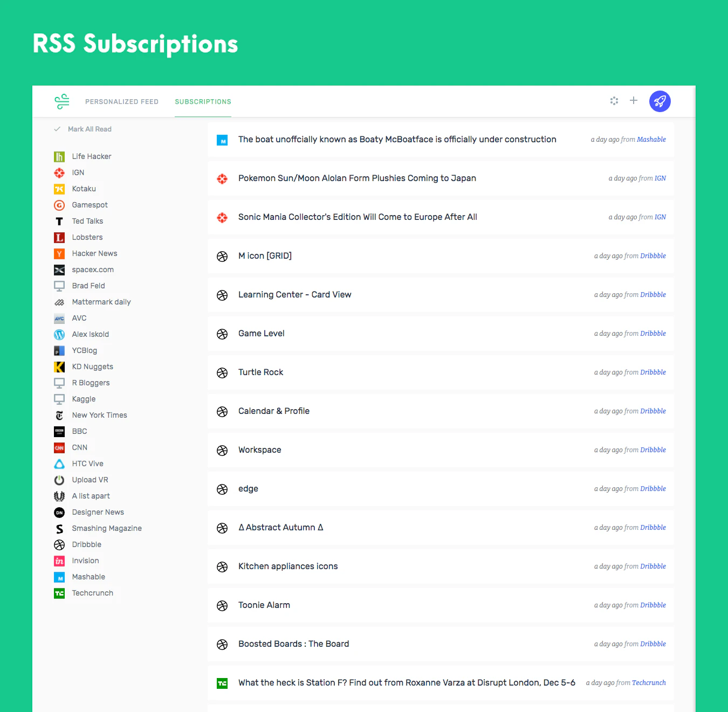Click the green wind logo icon

(62, 101)
